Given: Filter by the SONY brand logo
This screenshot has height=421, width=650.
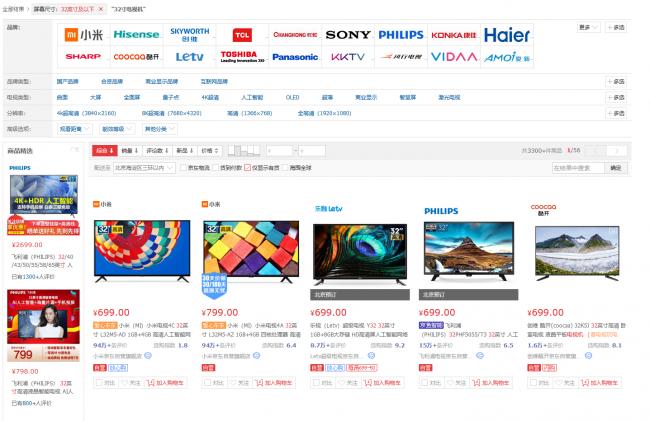Looking at the screenshot, I should point(348,35).
